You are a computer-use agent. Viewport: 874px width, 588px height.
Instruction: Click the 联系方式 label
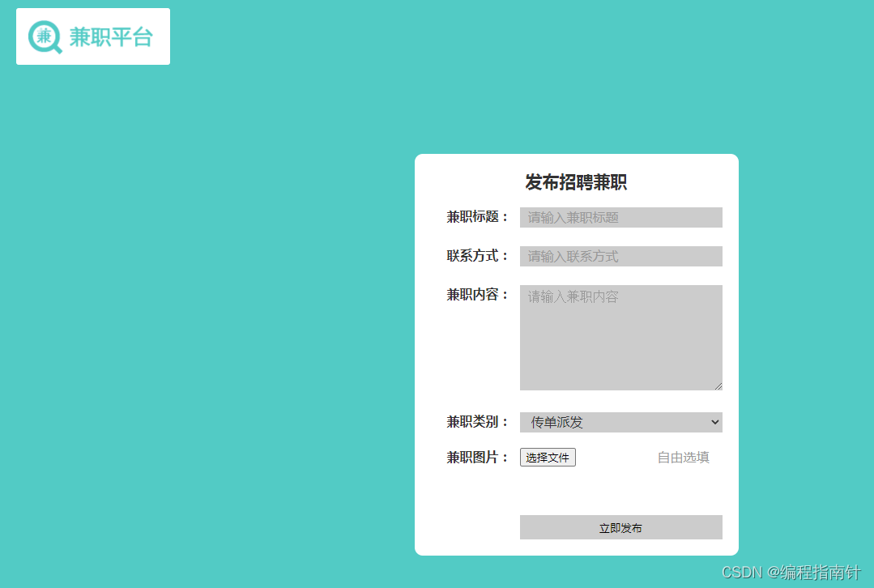pos(477,256)
